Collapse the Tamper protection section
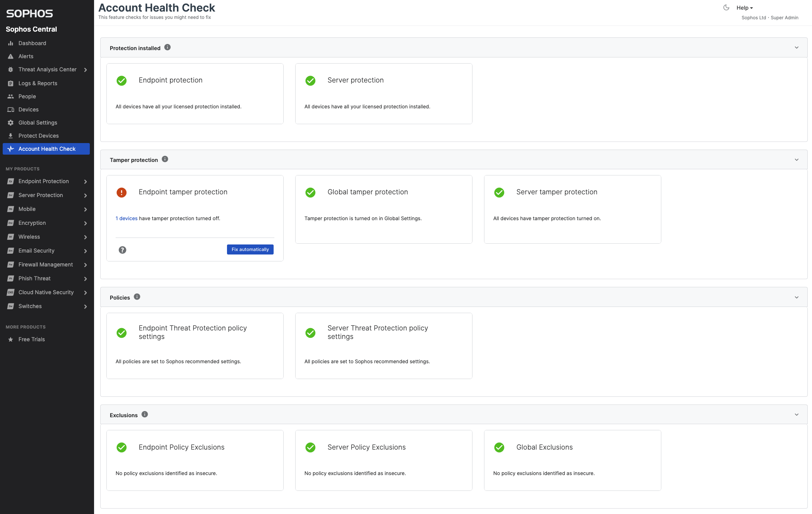The image size is (812, 514). tap(797, 160)
